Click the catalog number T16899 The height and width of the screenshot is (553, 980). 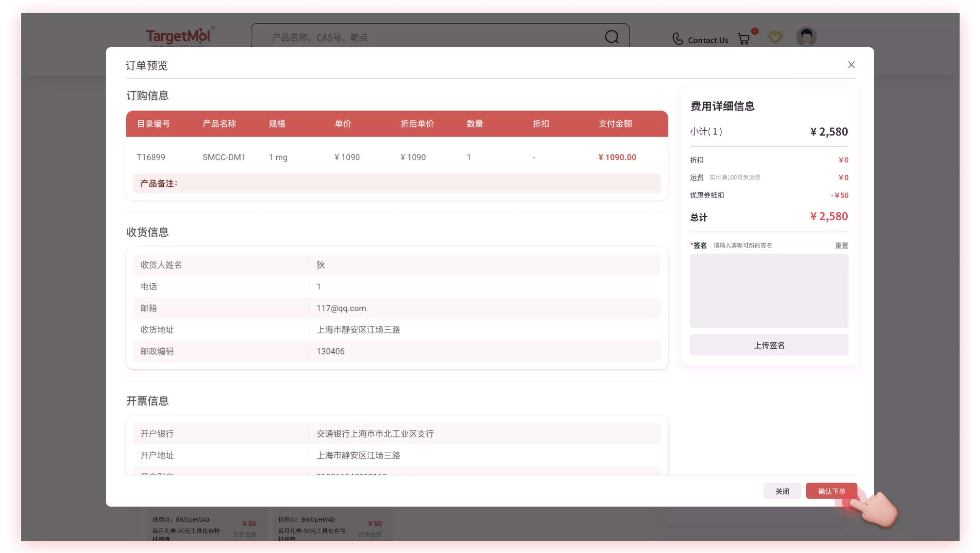(151, 157)
